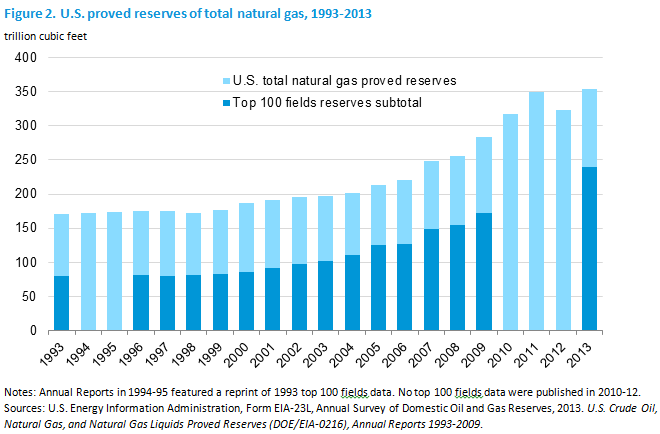The height and width of the screenshot is (434, 660).
Task: Click the 'Top 100 fields reserves subtotal' legend text
Action: pyautogui.click(x=327, y=103)
